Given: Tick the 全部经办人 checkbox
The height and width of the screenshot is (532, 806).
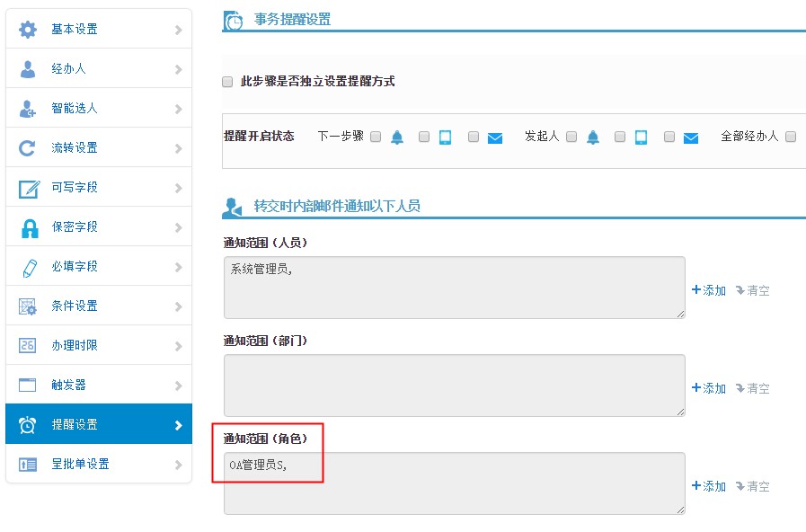Looking at the screenshot, I should point(791,137).
